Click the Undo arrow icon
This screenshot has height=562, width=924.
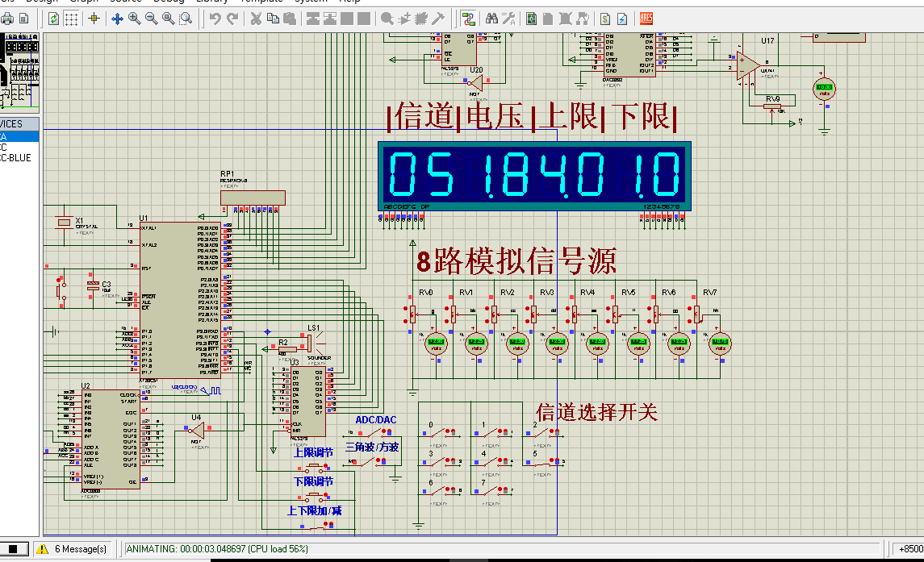pos(215,19)
